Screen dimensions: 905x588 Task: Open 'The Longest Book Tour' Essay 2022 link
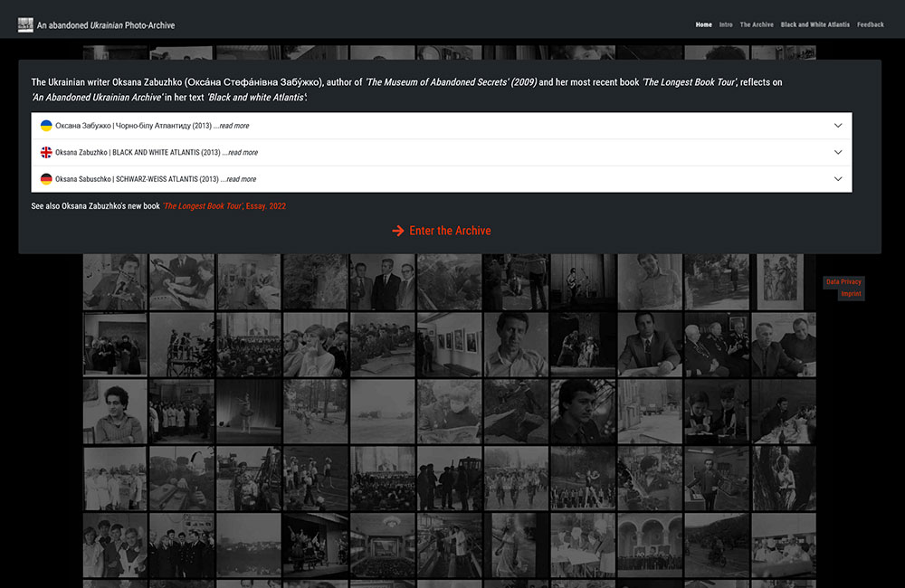pos(224,206)
